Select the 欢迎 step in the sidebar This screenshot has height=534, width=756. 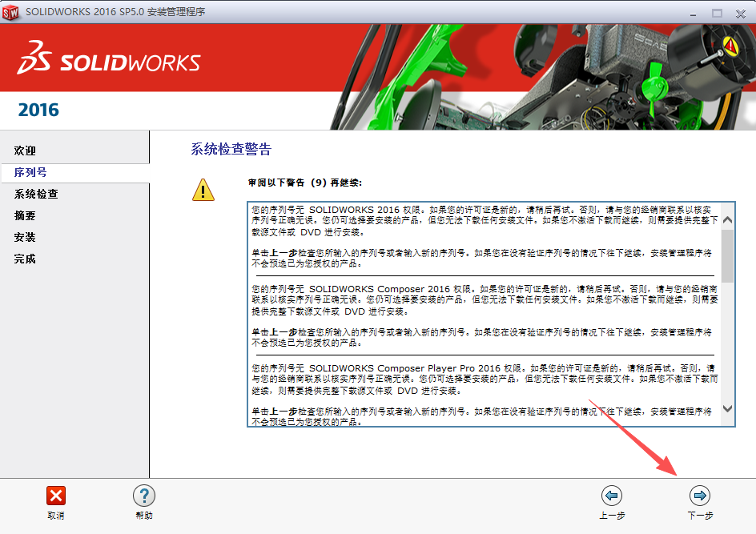tap(26, 150)
